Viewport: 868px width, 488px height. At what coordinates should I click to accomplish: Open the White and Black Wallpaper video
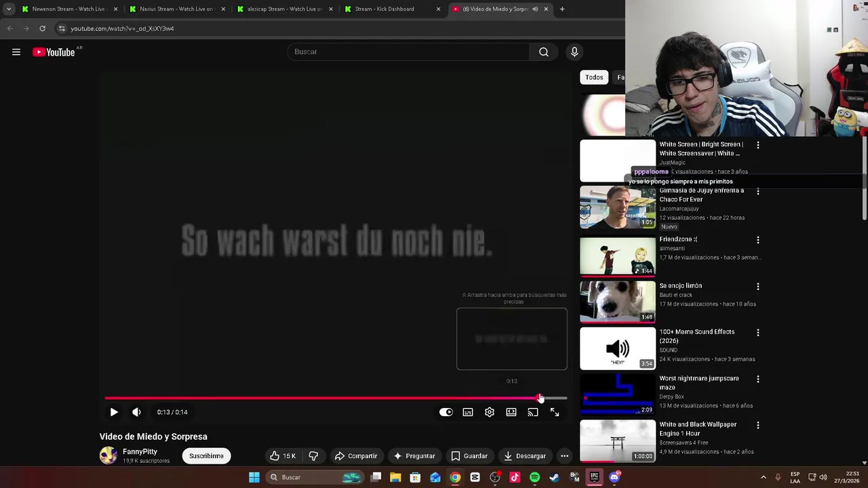pyautogui.click(x=618, y=441)
